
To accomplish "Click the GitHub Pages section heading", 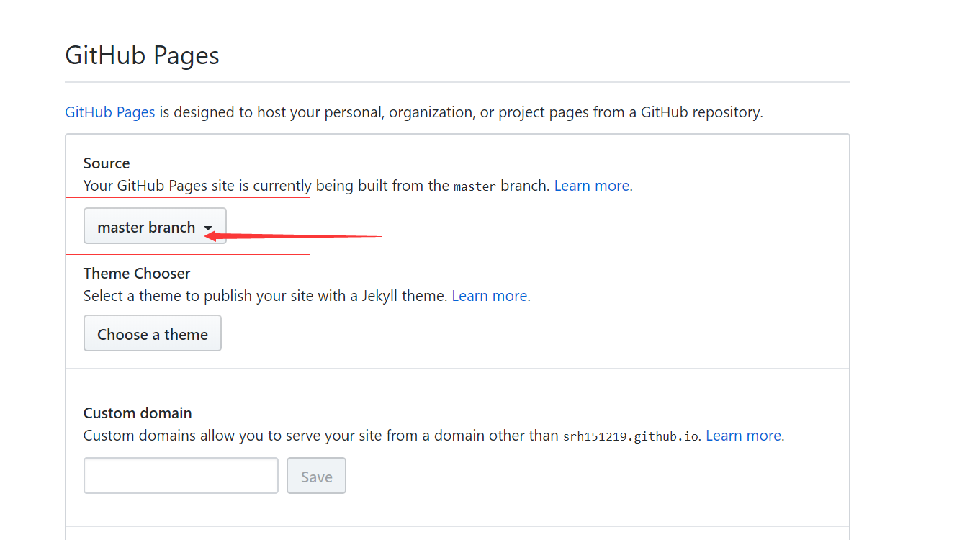I will (x=142, y=55).
